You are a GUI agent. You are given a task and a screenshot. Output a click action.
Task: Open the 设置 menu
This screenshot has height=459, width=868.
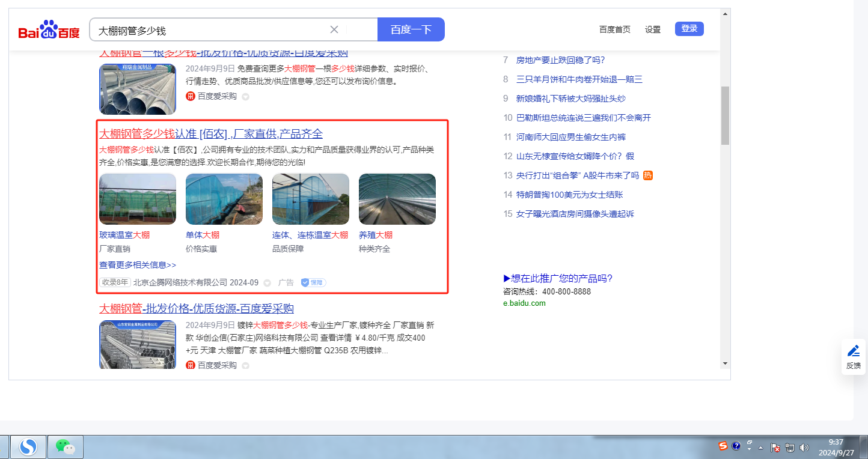[x=653, y=29]
